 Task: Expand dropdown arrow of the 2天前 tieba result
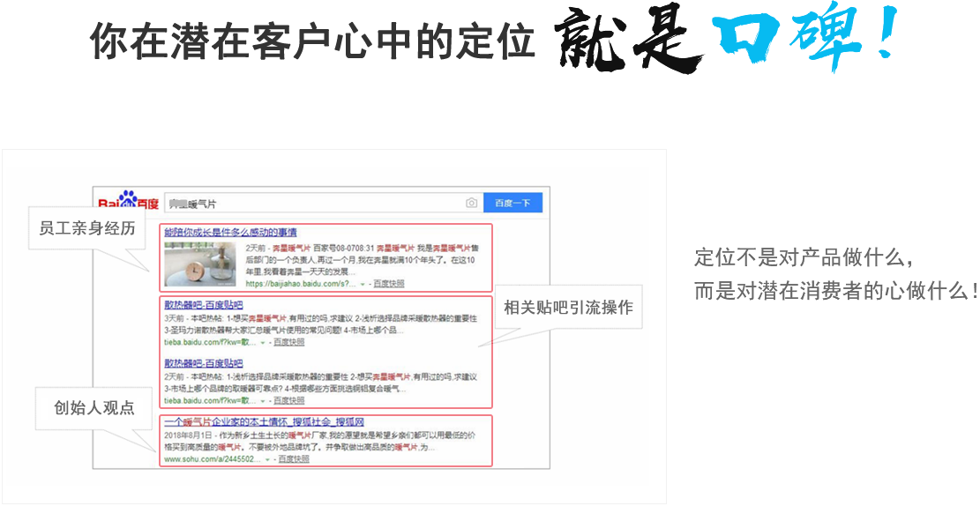pyautogui.click(x=263, y=400)
